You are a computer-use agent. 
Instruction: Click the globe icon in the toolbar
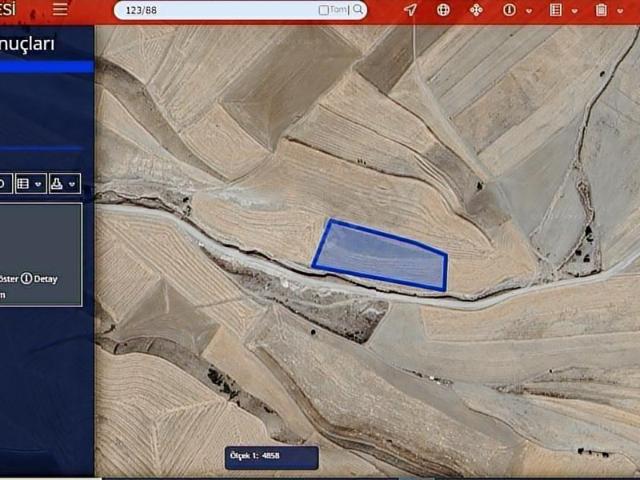pos(443,10)
